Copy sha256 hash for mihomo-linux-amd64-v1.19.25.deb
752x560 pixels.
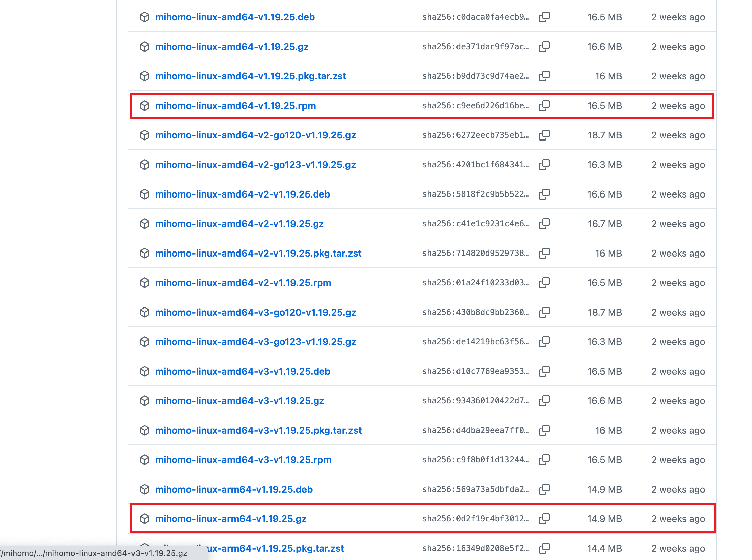544,17
